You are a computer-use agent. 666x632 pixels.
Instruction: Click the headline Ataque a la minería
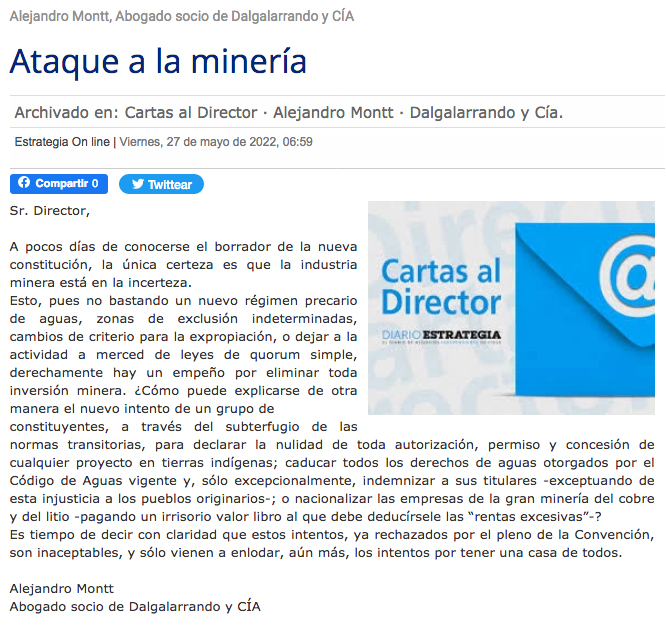[158, 61]
